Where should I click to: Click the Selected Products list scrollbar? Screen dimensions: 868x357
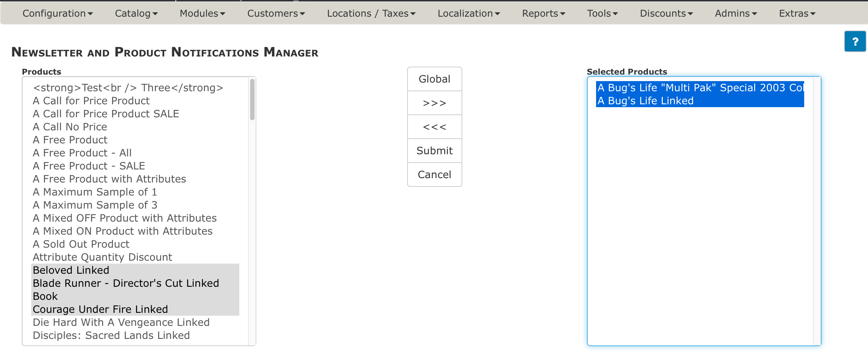(x=817, y=211)
